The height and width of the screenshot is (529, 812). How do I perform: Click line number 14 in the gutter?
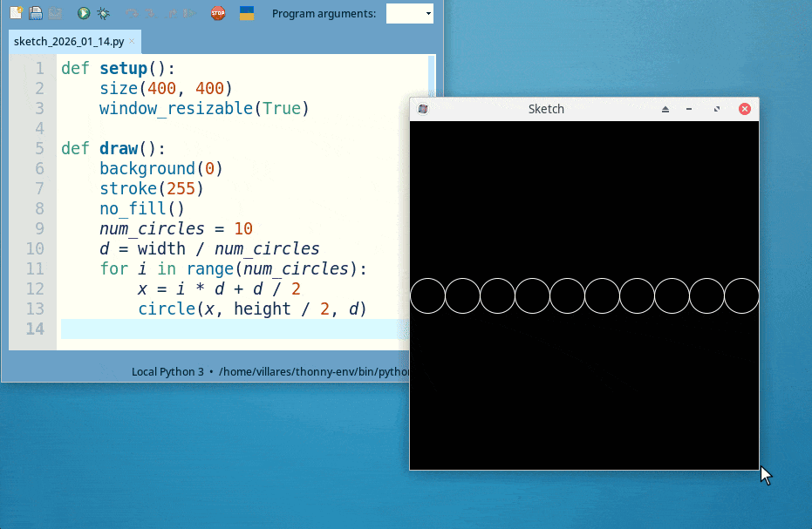point(35,329)
